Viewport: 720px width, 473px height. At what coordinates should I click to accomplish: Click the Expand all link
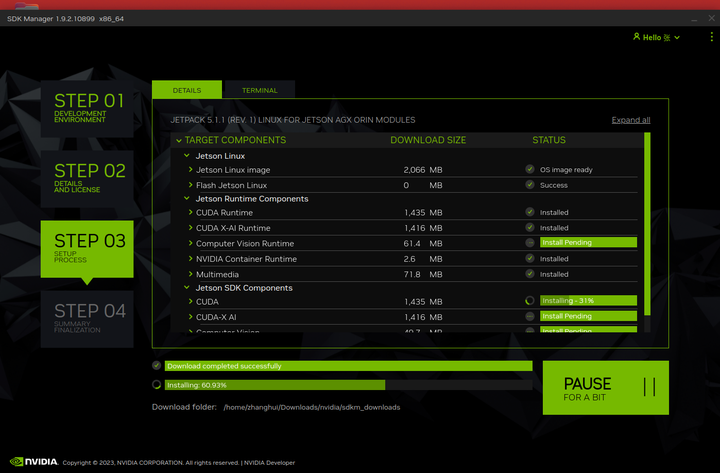coord(631,120)
